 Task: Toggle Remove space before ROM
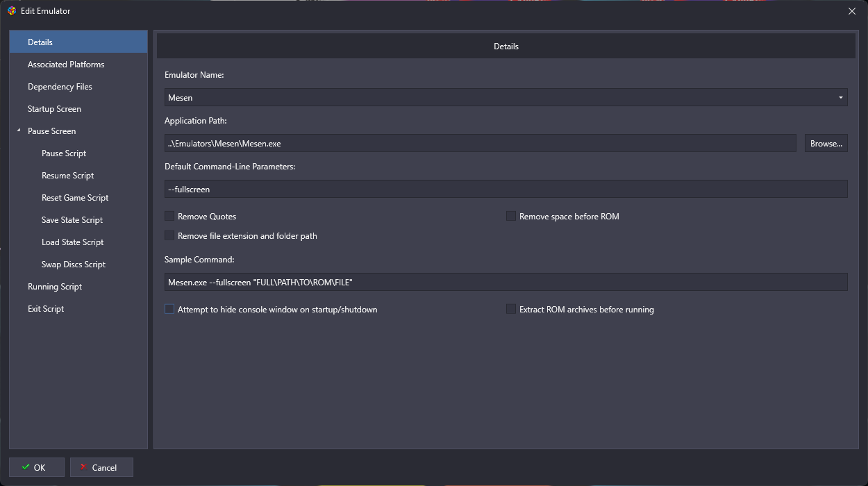tap(511, 217)
